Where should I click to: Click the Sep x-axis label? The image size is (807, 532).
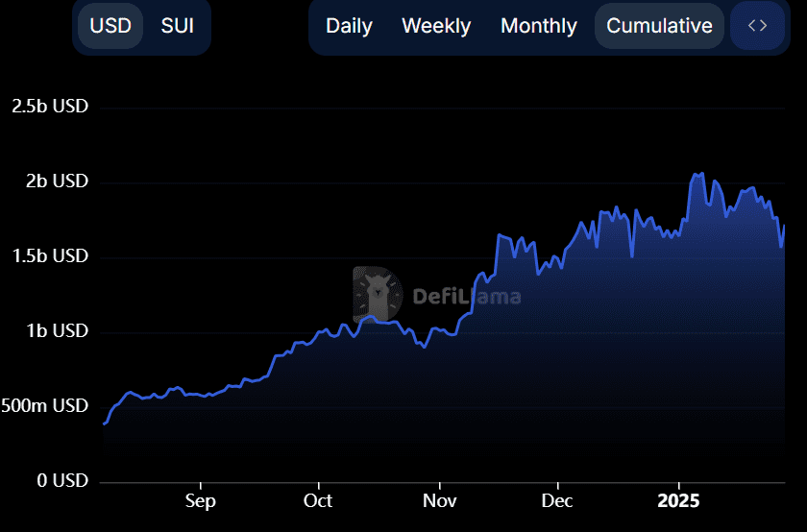pyautogui.click(x=200, y=500)
